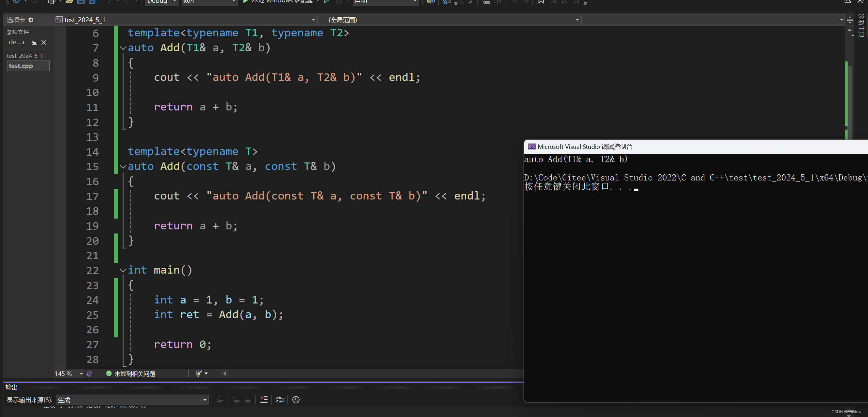Close the de...c document tab
This screenshot has width=868, height=417.
[x=44, y=42]
